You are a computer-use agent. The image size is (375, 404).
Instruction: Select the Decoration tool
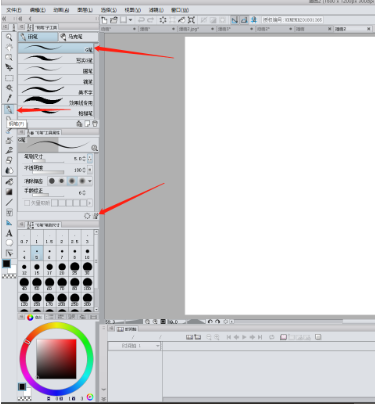click(x=9, y=150)
